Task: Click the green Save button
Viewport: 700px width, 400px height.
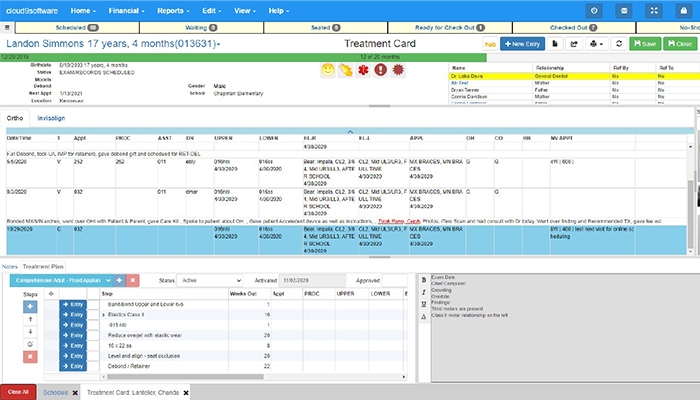Action: click(646, 44)
